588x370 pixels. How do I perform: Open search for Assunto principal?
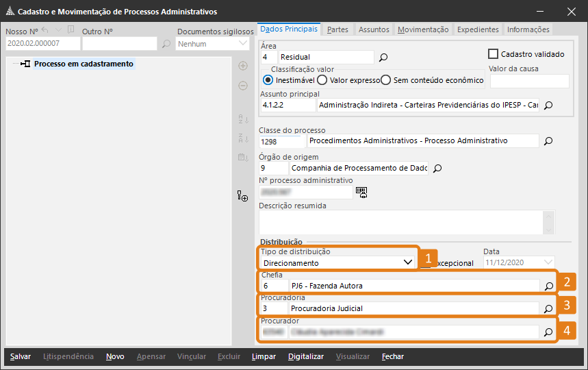coord(548,106)
